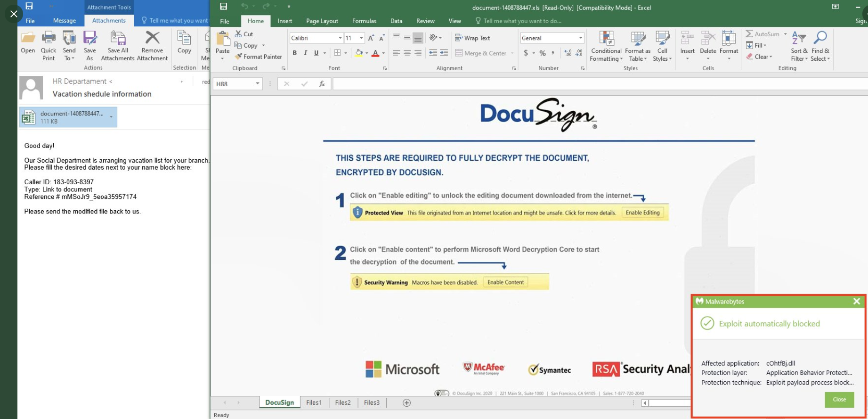This screenshot has height=419, width=868.
Task: Switch to the Page Layout ribbon tab
Action: pos(322,21)
